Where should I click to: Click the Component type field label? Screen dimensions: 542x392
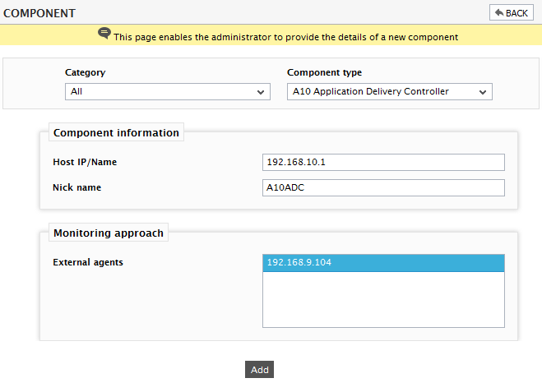pos(324,72)
